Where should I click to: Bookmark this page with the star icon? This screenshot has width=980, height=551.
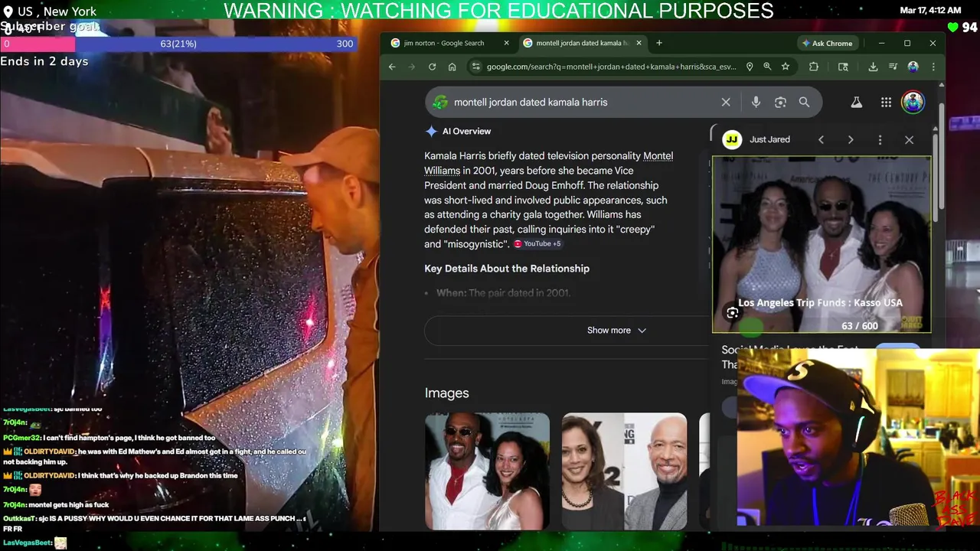[786, 67]
